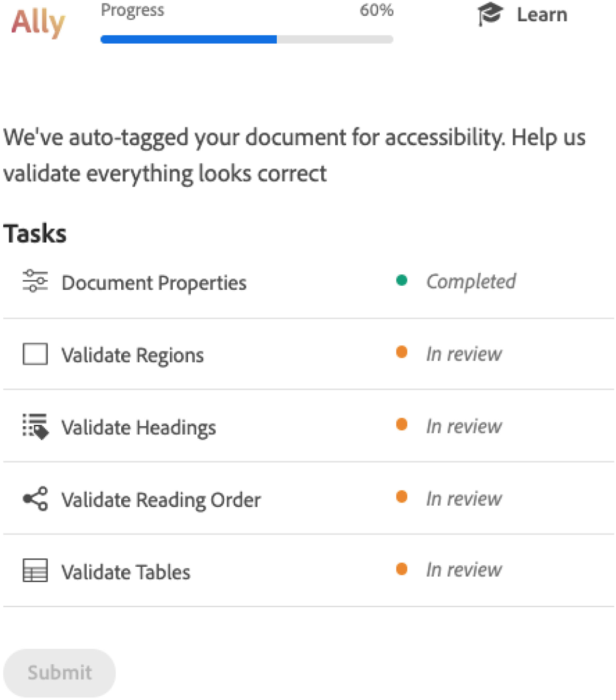The image size is (616, 700).
Task: Select the Validate Regions square icon
Action: 34,354
